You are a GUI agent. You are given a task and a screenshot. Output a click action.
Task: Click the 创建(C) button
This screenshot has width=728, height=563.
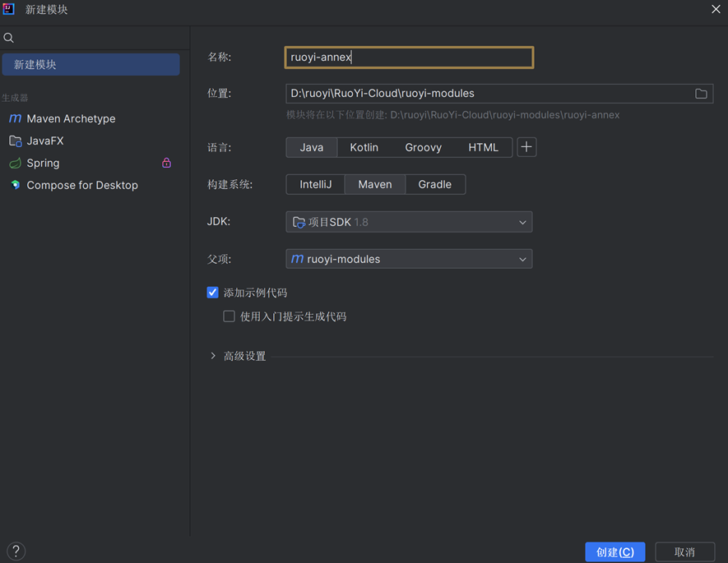[x=614, y=551]
